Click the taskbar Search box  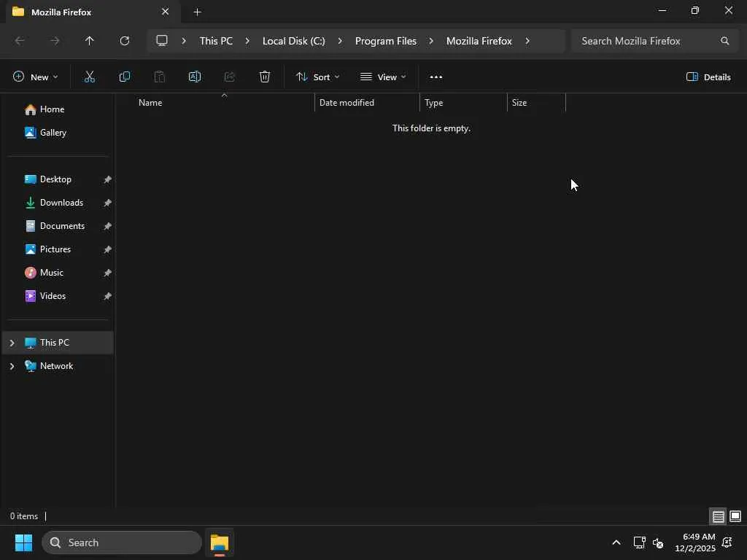pos(122,542)
